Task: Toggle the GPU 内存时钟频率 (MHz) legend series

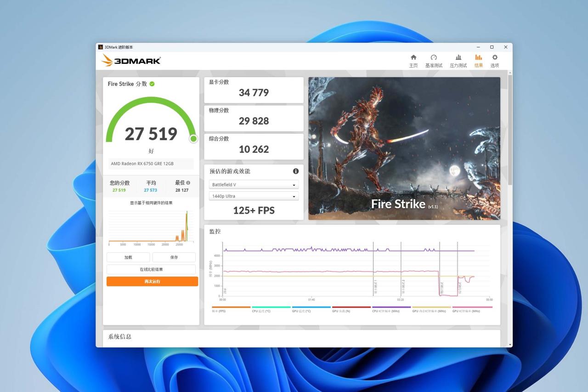Action: click(x=431, y=309)
